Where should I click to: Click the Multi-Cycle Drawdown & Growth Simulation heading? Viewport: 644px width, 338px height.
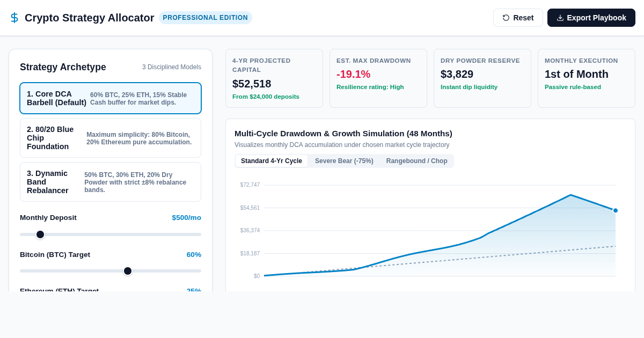(343, 134)
